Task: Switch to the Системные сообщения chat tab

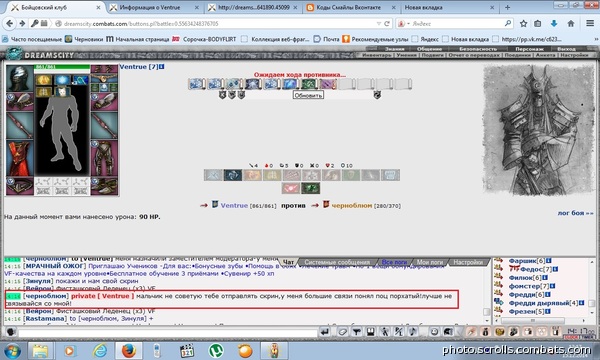Action: point(337,262)
